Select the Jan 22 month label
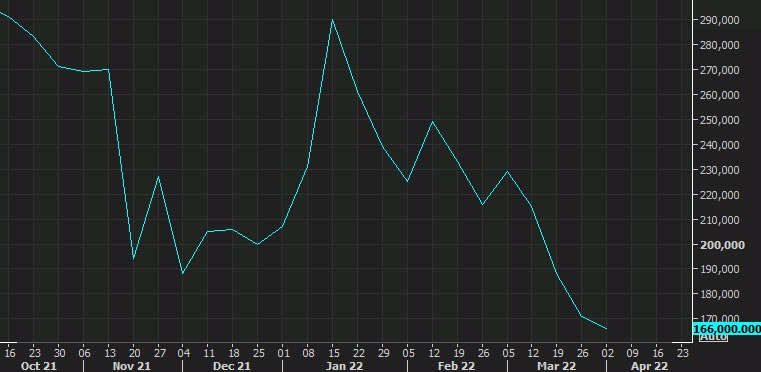 pos(344,366)
